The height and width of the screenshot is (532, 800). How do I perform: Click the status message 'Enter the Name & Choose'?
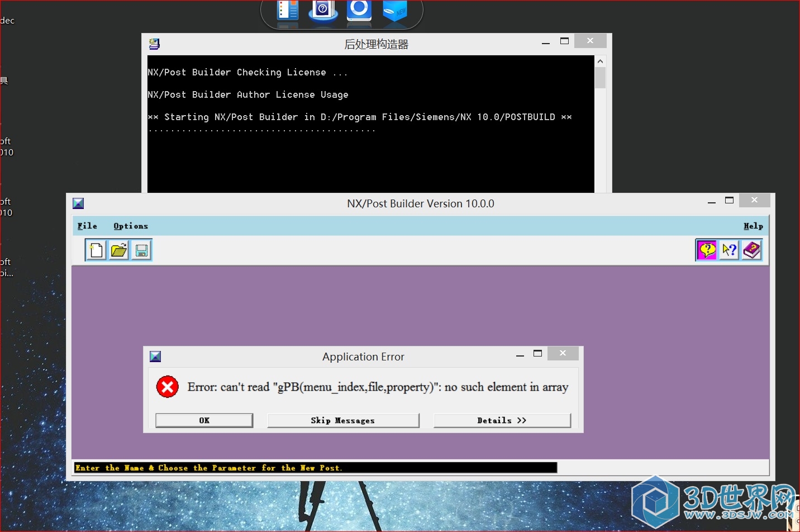[209, 468]
